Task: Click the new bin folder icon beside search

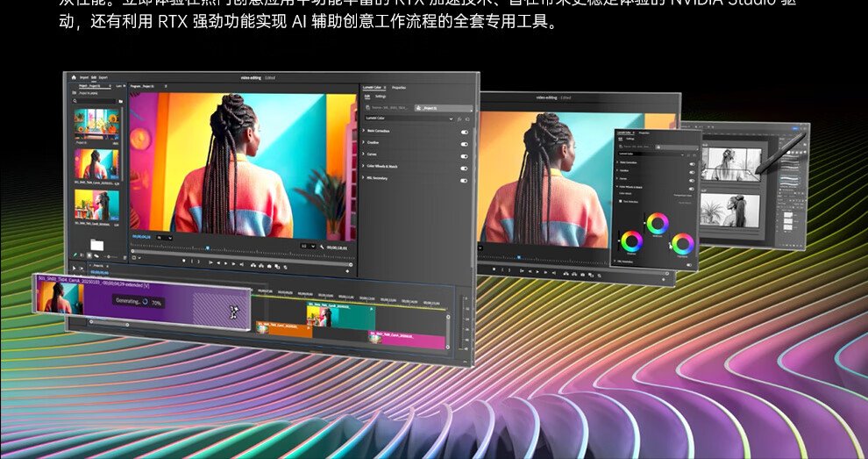Action: tap(120, 101)
